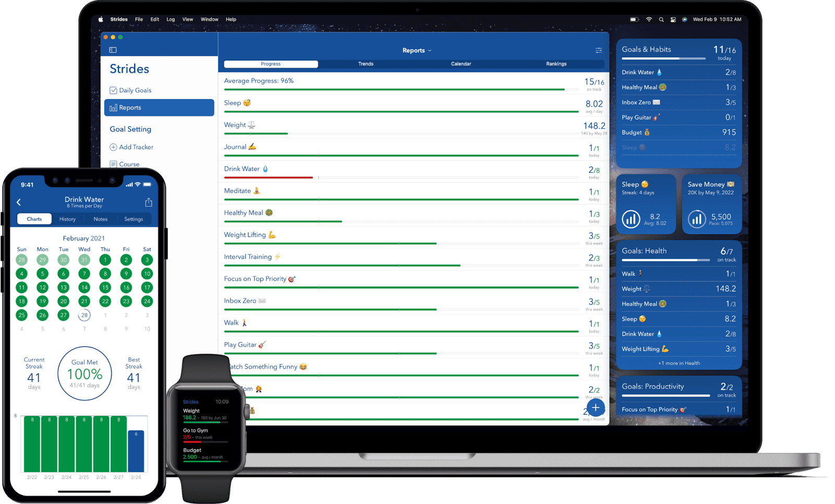Switch to the Rankings tab

click(x=556, y=64)
